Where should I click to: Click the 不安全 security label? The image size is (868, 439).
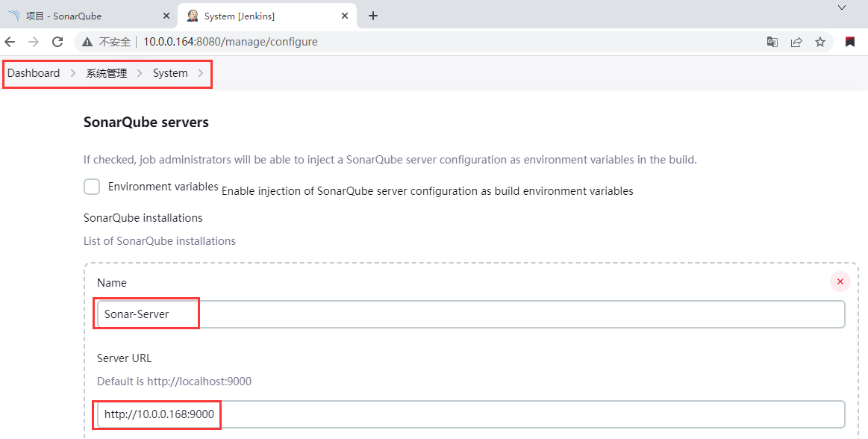click(x=115, y=42)
